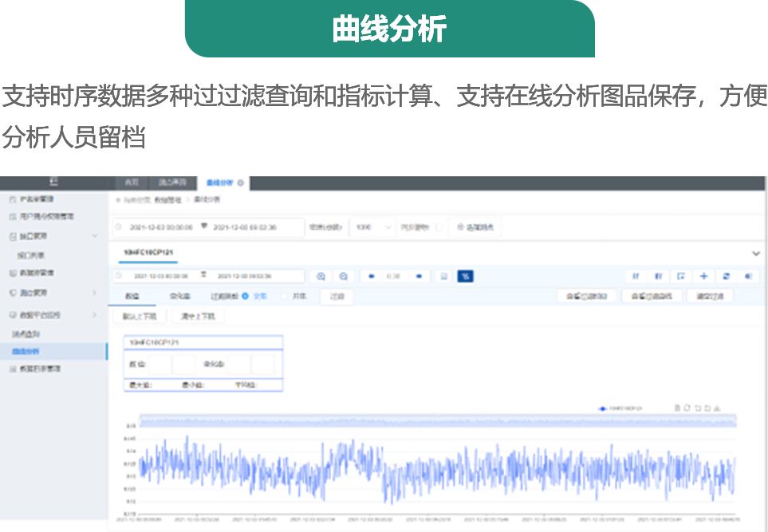Click the top start date-time input field
Viewport: 768px width, 532px height.
160,227
